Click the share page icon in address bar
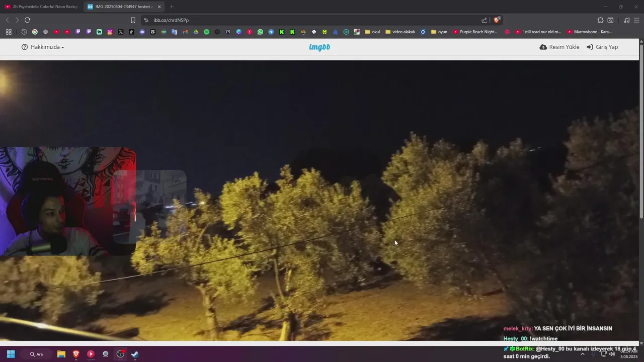This screenshot has height=362, width=644. (484, 20)
